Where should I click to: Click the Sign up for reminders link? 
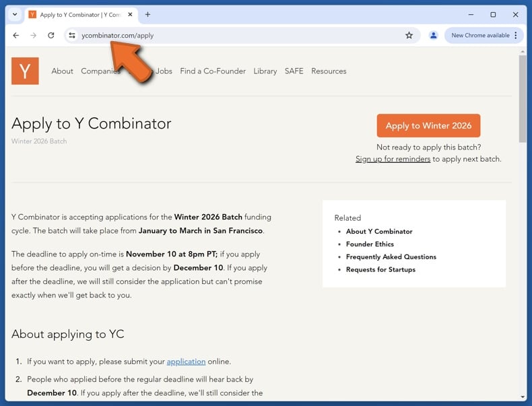(393, 159)
